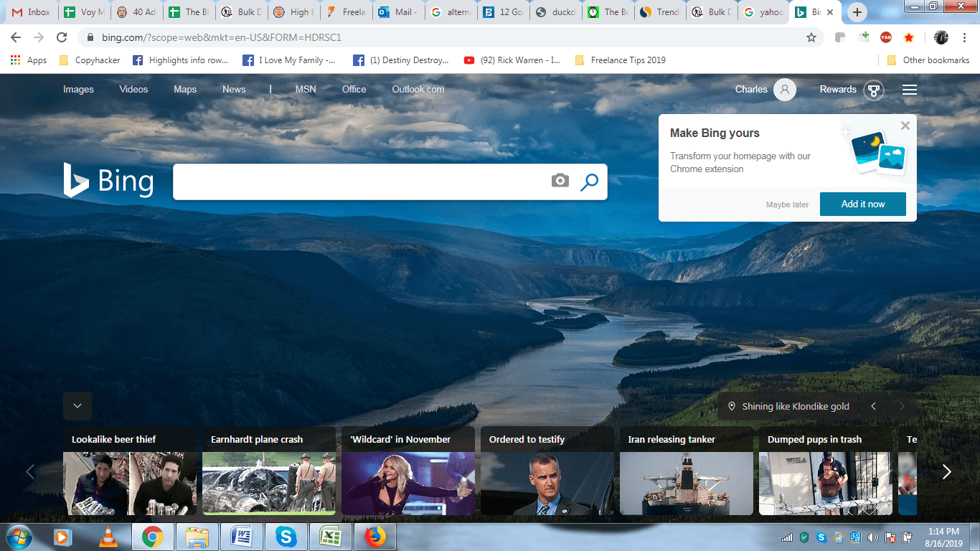Open visual search with the camera icon
Image resolution: width=980 pixels, height=551 pixels.
(x=560, y=182)
